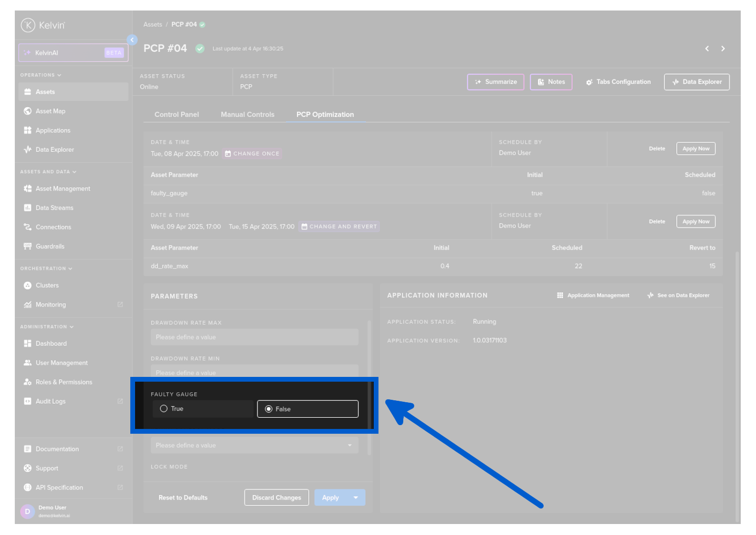
Task: Click the Drawdown Rate Max input field
Action: point(254,337)
